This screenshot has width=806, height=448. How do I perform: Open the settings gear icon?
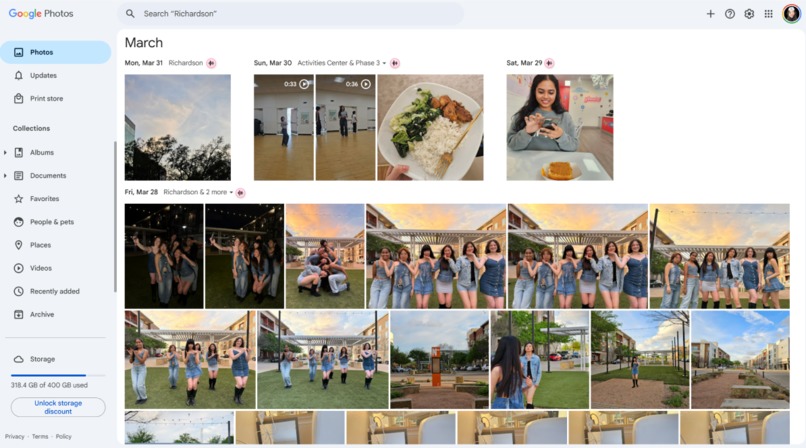click(749, 14)
